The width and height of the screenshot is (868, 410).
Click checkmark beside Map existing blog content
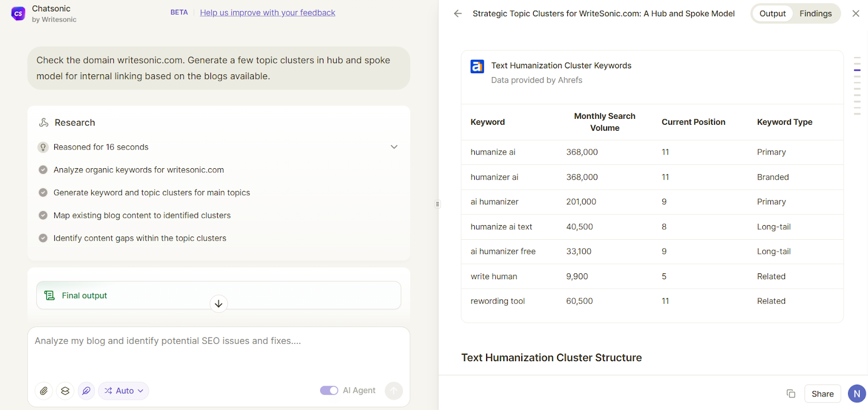tap(43, 215)
